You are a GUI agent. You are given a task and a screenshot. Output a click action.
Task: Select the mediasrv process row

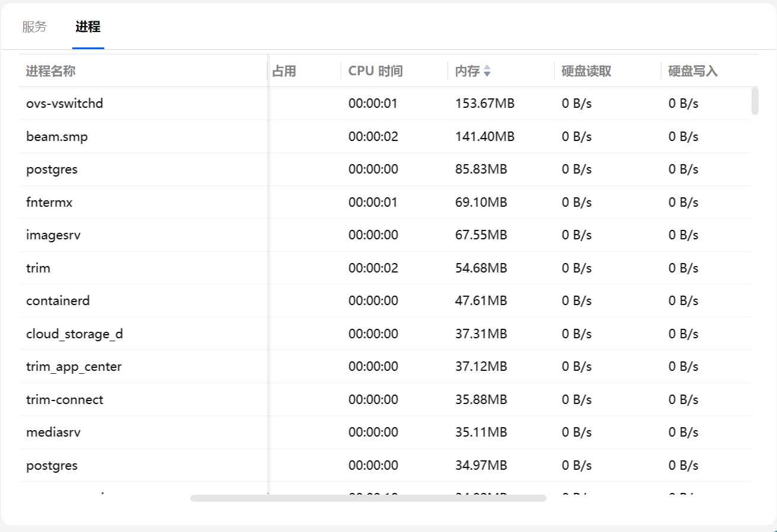[x=53, y=432]
